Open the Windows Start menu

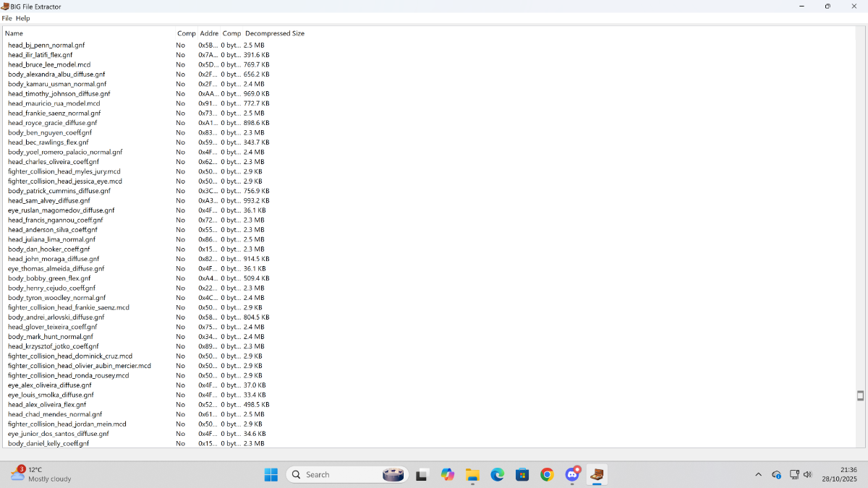tap(271, 474)
